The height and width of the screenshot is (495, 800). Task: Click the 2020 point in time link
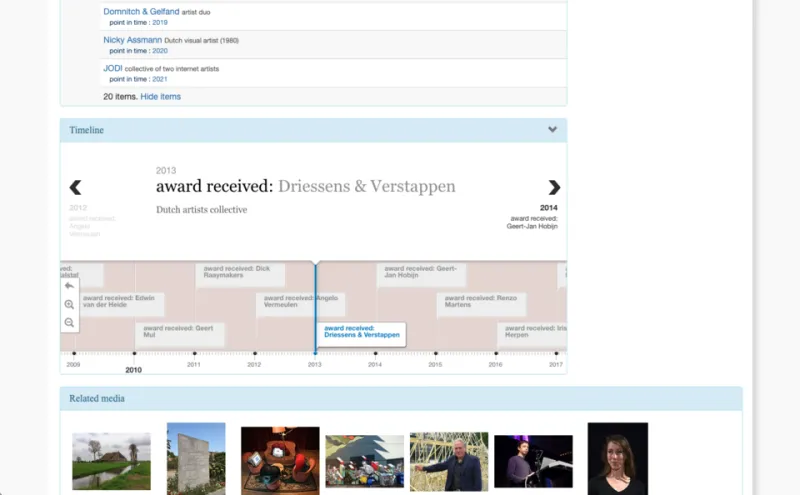point(160,51)
